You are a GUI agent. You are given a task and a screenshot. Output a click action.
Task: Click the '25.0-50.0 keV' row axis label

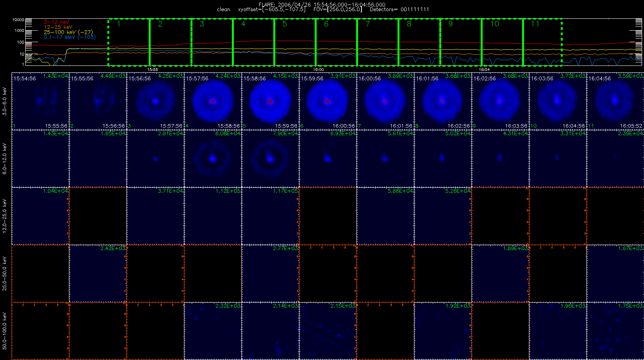click(5, 273)
